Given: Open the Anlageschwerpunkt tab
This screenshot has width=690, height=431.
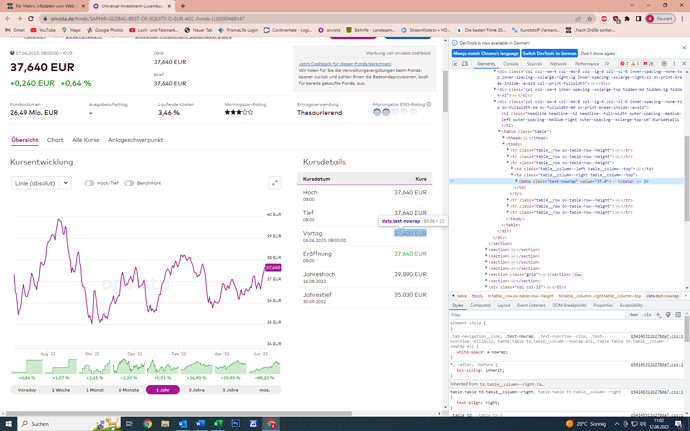Looking at the screenshot, I should (x=136, y=140).
